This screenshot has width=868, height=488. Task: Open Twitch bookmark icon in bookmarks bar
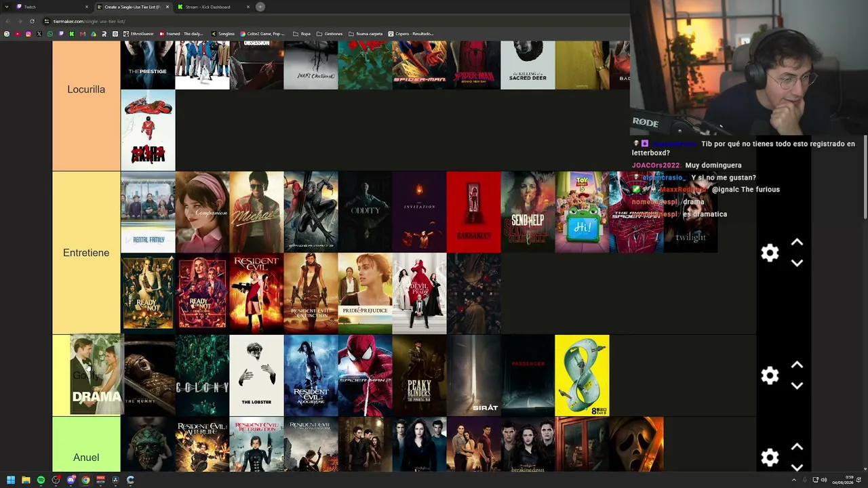(61, 34)
